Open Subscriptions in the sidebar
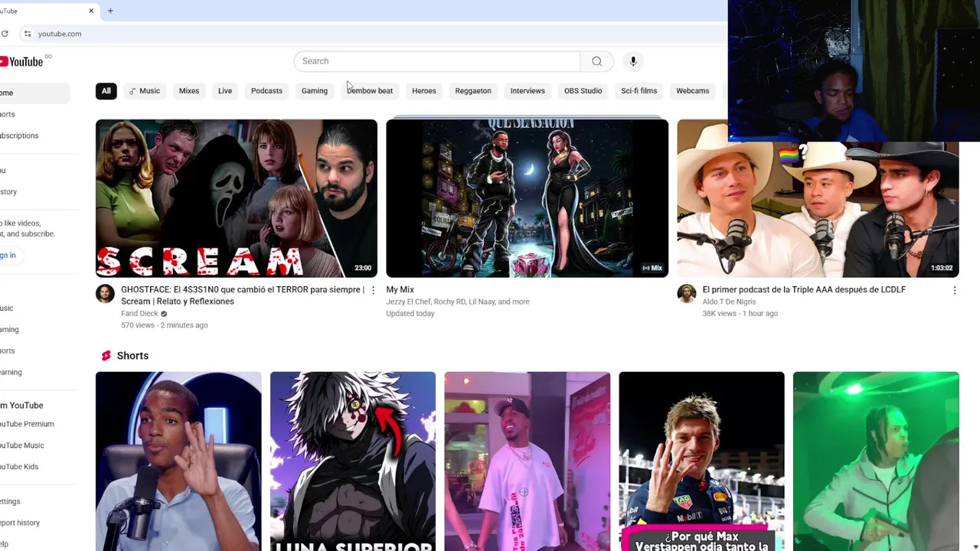Viewport: 980px width, 551px height. point(34,136)
